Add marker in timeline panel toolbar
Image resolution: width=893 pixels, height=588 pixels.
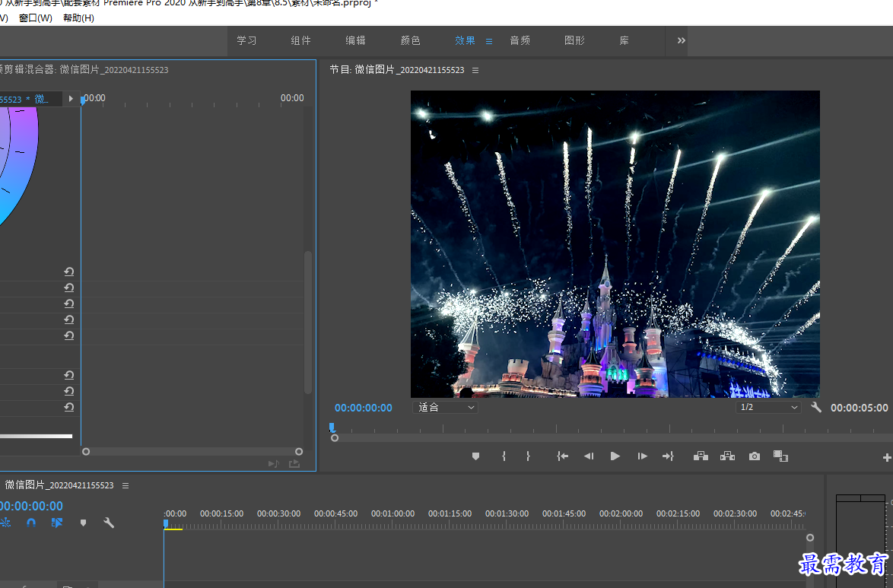click(x=83, y=523)
